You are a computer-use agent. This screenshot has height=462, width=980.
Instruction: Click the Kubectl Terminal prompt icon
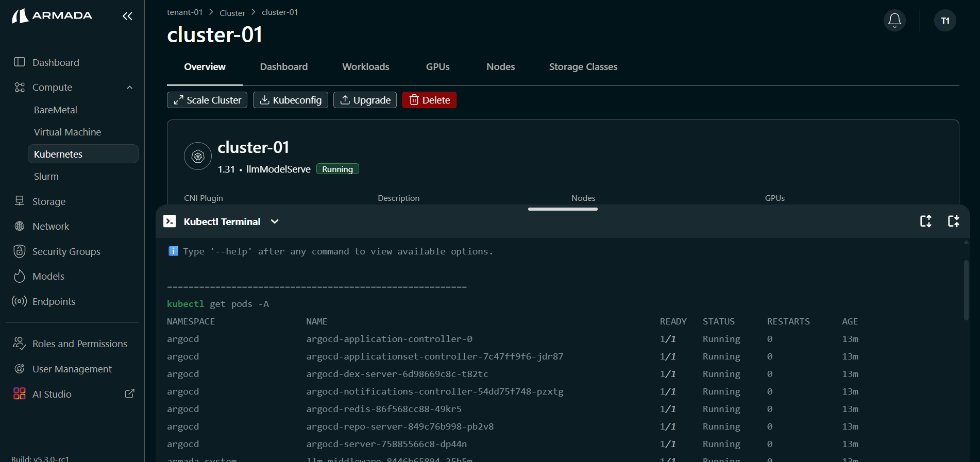point(170,221)
